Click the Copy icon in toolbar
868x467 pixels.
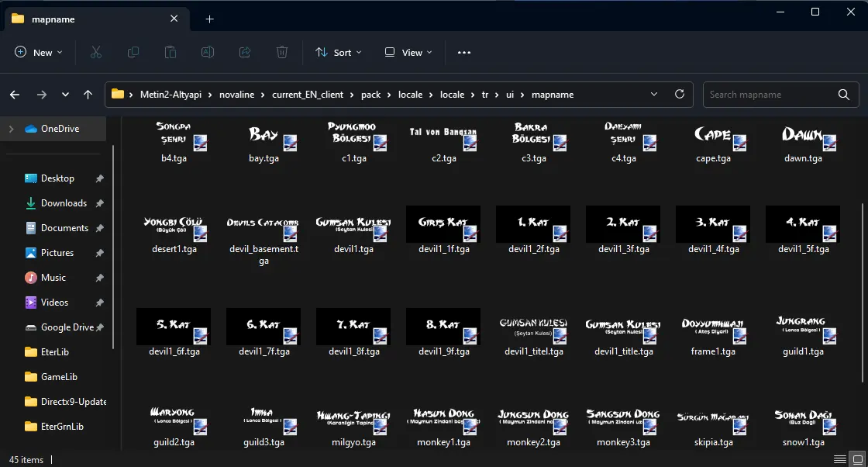133,52
